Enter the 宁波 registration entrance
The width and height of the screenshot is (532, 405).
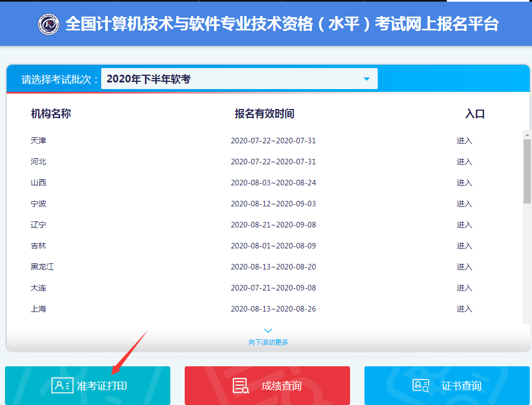coord(465,204)
